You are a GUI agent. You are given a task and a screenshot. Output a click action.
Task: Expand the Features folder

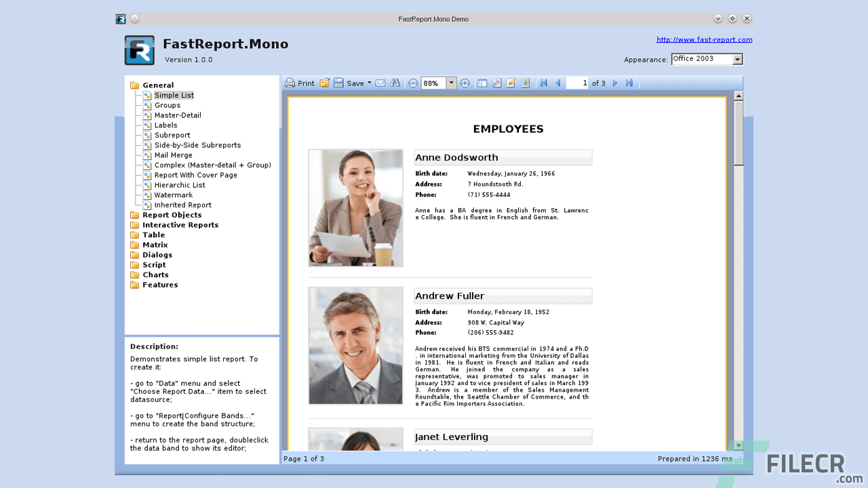(154, 285)
